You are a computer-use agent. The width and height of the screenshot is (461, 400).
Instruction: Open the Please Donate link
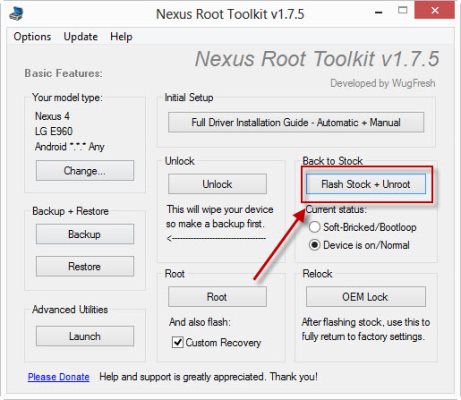click(x=59, y=377)
